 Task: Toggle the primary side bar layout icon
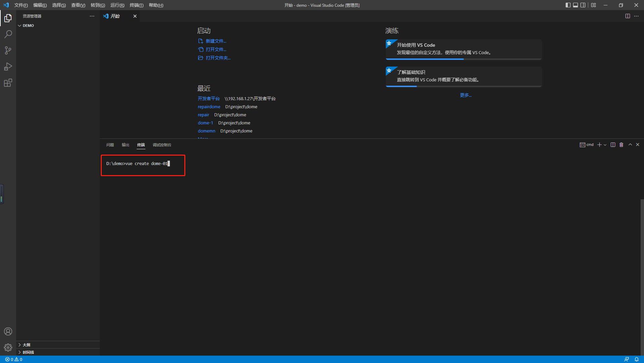click(568, 5)
